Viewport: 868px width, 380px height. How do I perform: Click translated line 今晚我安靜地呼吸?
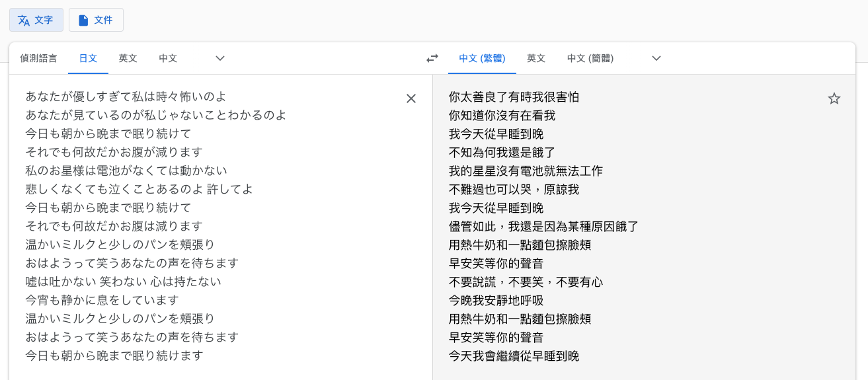tap(496, 301)
